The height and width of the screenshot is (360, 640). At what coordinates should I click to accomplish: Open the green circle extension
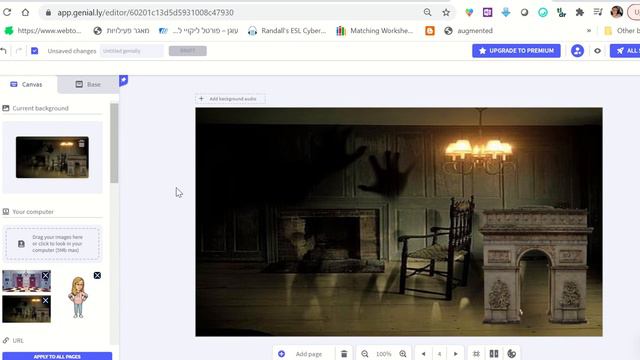click(x=542, y=13)
